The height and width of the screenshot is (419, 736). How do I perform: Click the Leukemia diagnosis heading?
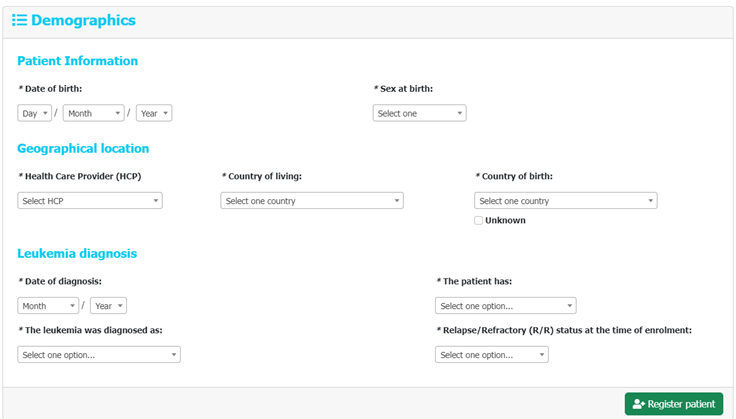[x=77, y=253]
